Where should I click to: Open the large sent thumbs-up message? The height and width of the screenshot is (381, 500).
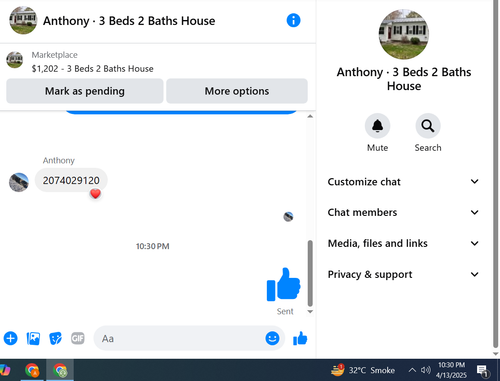(283, 284)
